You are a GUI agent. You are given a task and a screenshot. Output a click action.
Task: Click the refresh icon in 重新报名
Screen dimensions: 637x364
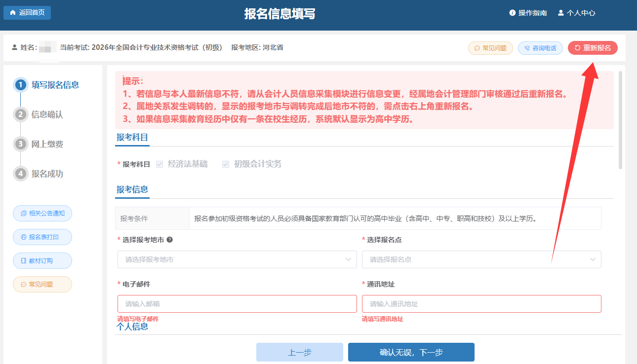(x=577, y=48)
